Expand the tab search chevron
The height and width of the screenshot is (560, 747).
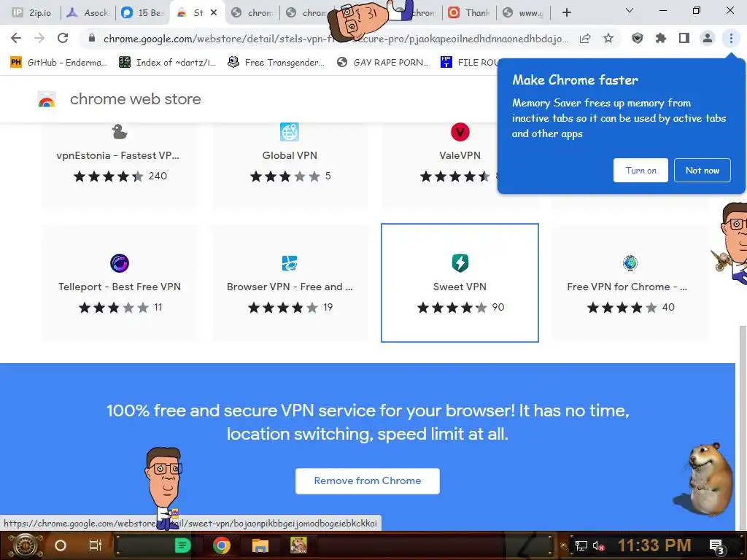tap(630, 10)
